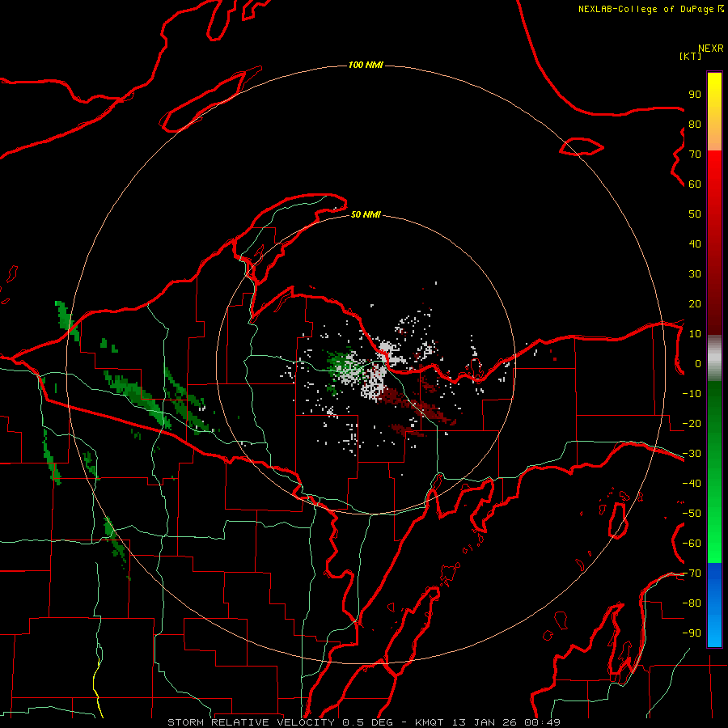This screenshot has height=728, width=728.
Task: Click the -40 scale value
Action: (692, 484)
